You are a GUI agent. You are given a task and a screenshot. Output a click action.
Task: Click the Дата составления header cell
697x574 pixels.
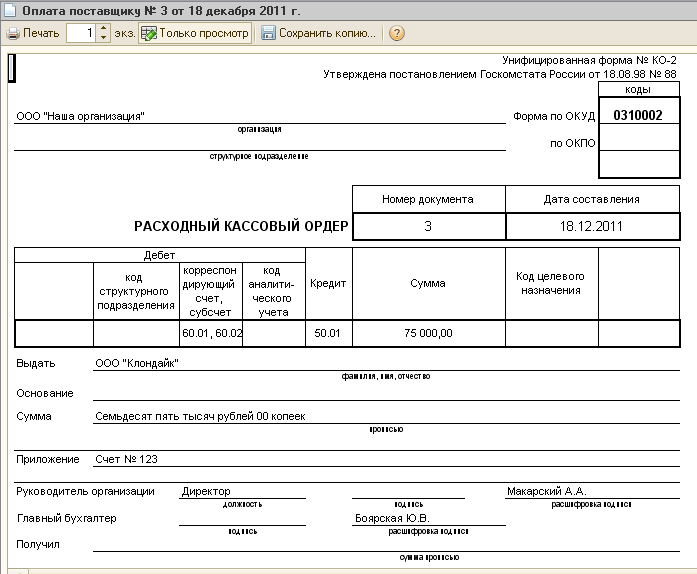pyautogui.click(x=592, y=199)
